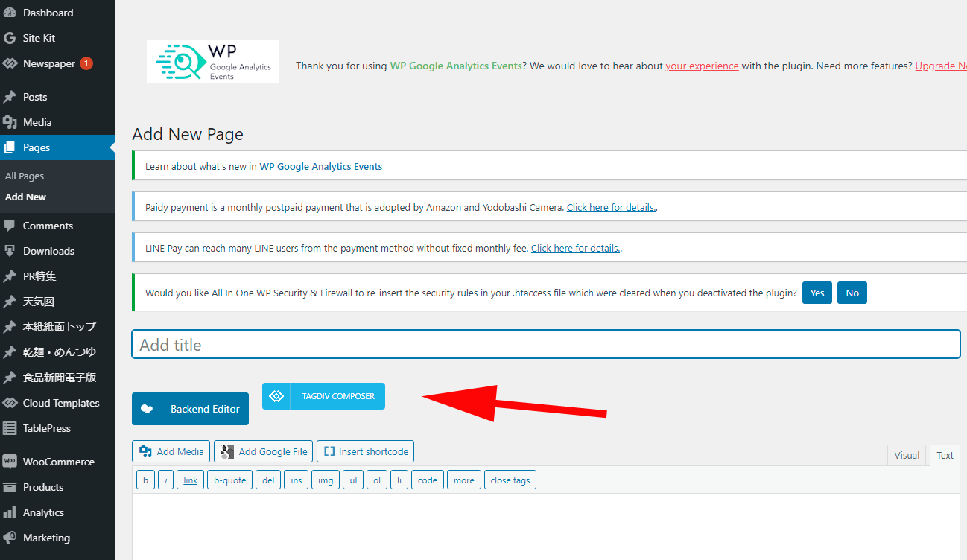Click the Insert shortcode button
Image resolution: width=967 pixels, height=560 pixels.
[x=365, y=451]
